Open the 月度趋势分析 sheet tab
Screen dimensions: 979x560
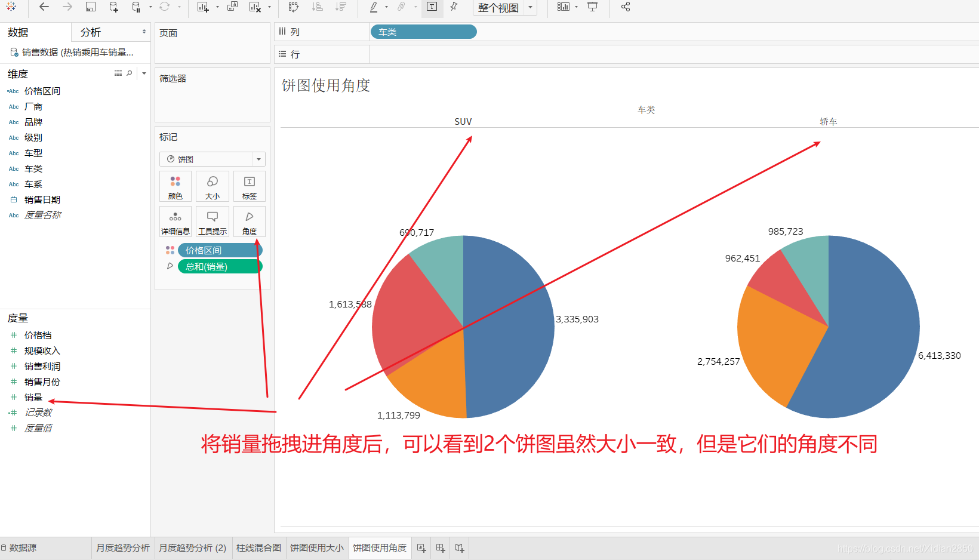pyautogui.click(x=123, y=547)
